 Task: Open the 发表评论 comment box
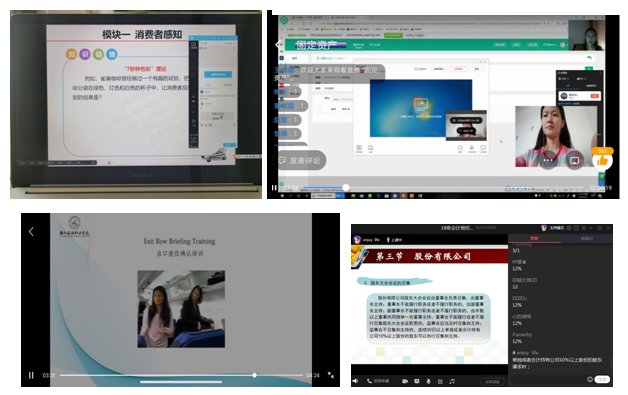click(300, 160)
